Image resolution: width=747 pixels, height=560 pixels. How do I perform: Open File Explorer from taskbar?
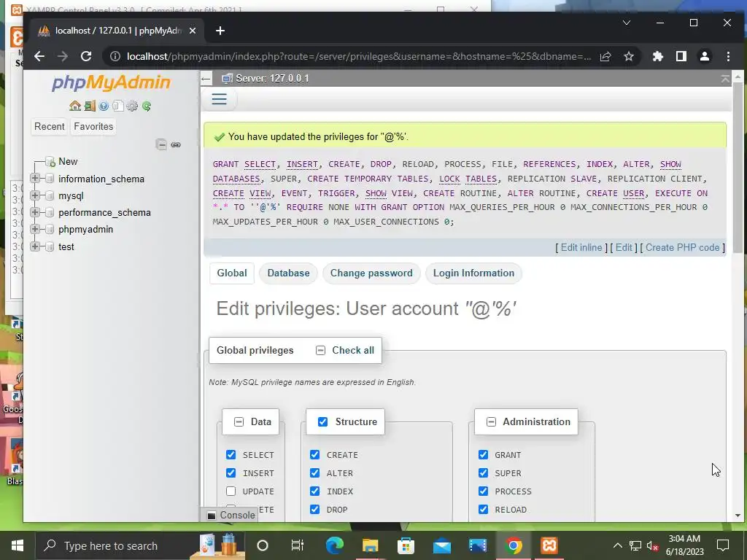point(370,545)
